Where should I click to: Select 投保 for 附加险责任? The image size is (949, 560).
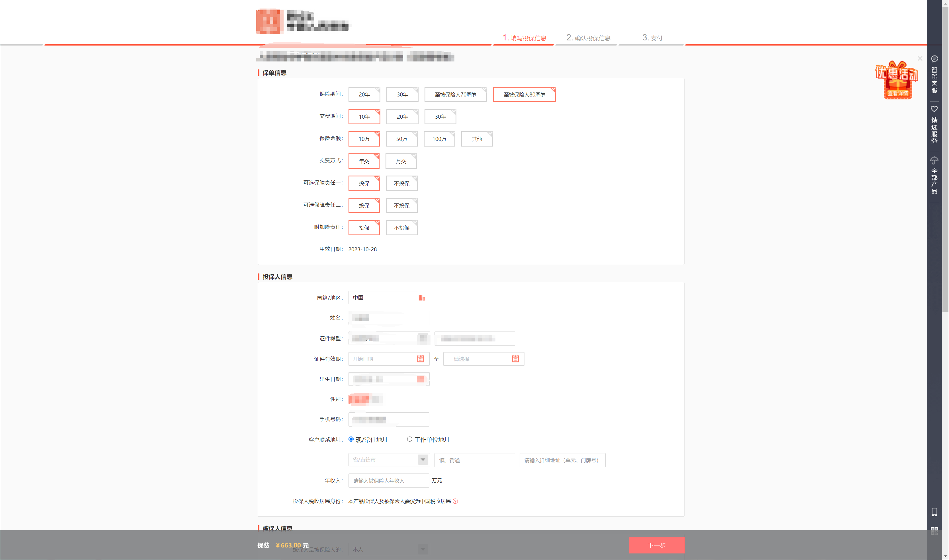(364, 228)
